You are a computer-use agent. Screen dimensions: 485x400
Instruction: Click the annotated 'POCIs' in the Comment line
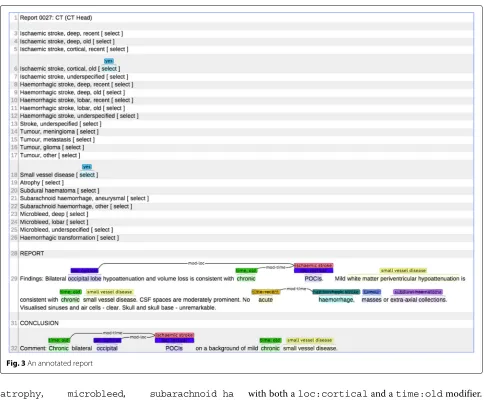click(174, 348)
